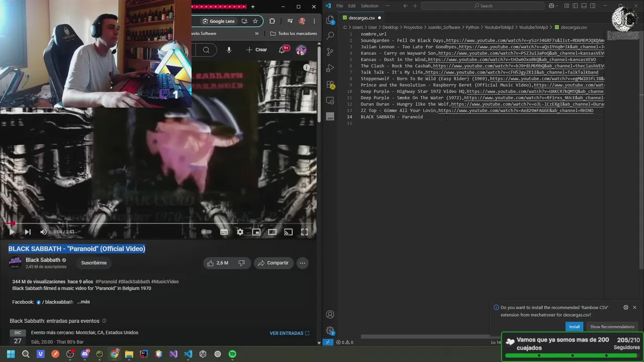
Task: Open the Source Control view
Action: pos(330,52)
